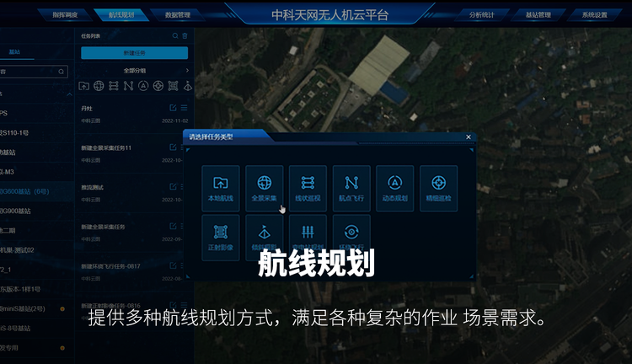Image resolution: width=632 pixels, height=364 pixels.
Task: Pick 线状巡视 task type in dialog
Action: pyautogui.click(x=308, y=188)
